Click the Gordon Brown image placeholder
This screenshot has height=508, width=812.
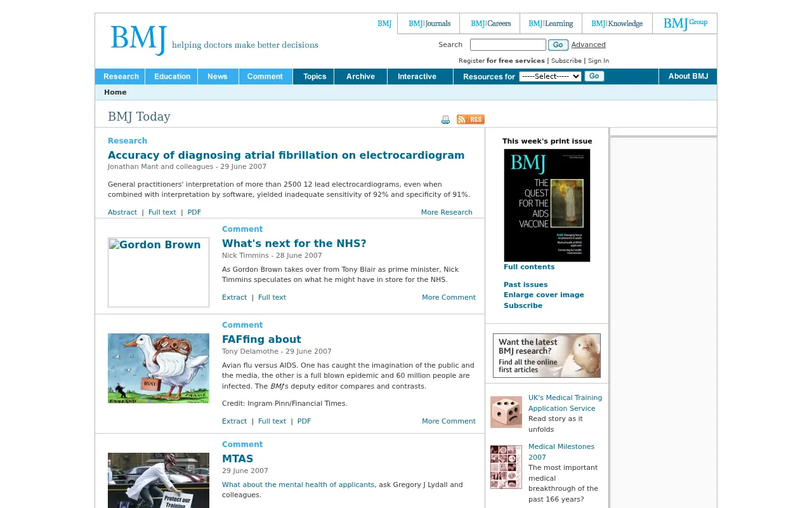[x=159, y=272]
